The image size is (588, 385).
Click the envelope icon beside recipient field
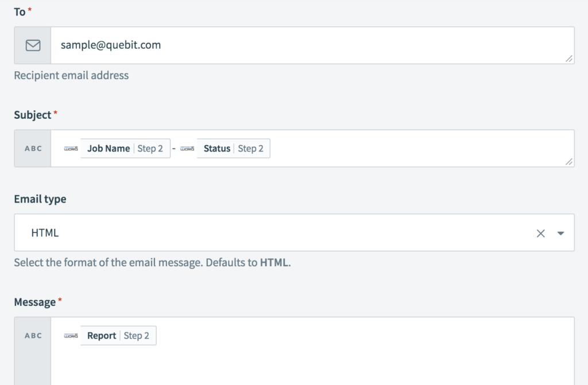(33, 45)
